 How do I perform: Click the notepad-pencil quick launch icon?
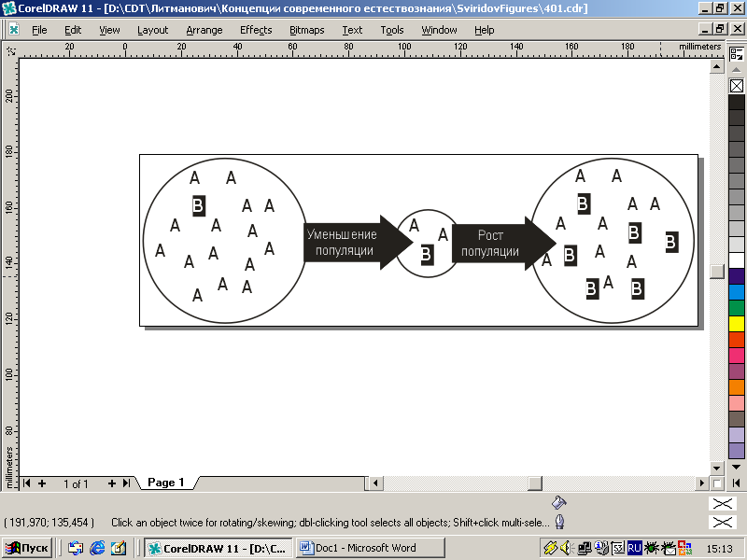pyautogui.click(x=119, y=548)
